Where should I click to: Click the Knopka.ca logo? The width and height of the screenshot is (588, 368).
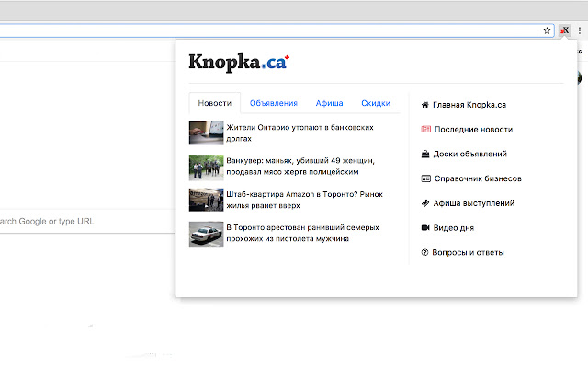[239, 63]
